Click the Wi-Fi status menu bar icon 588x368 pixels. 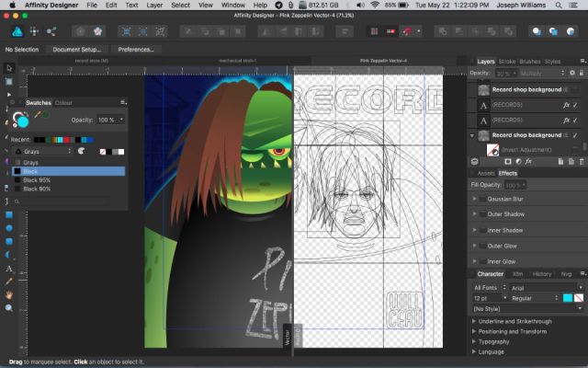[375, 6]
